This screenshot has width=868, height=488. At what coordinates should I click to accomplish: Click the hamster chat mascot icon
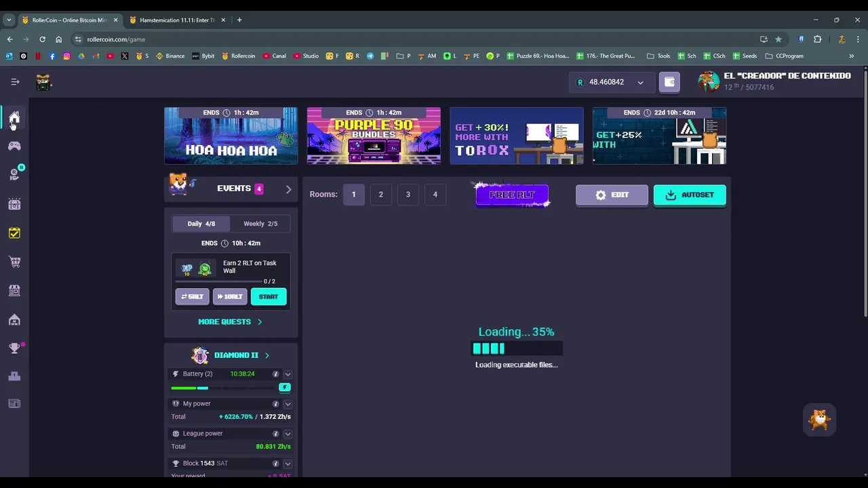click(820, 420)
